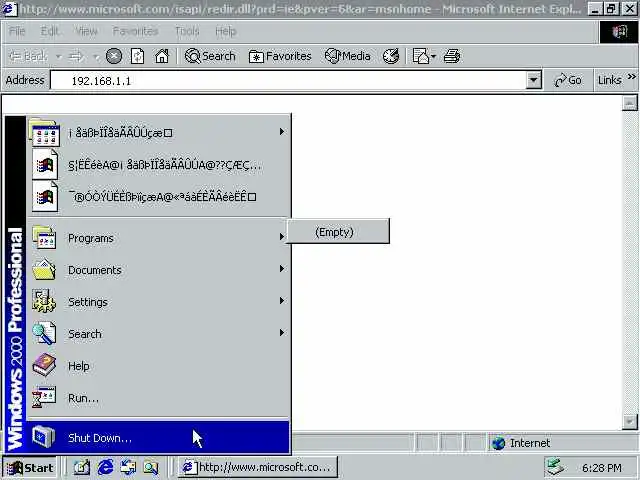Click the History toolbar icon
The width and height of the screenshot is (640, 480).
[x=391, y=56]
